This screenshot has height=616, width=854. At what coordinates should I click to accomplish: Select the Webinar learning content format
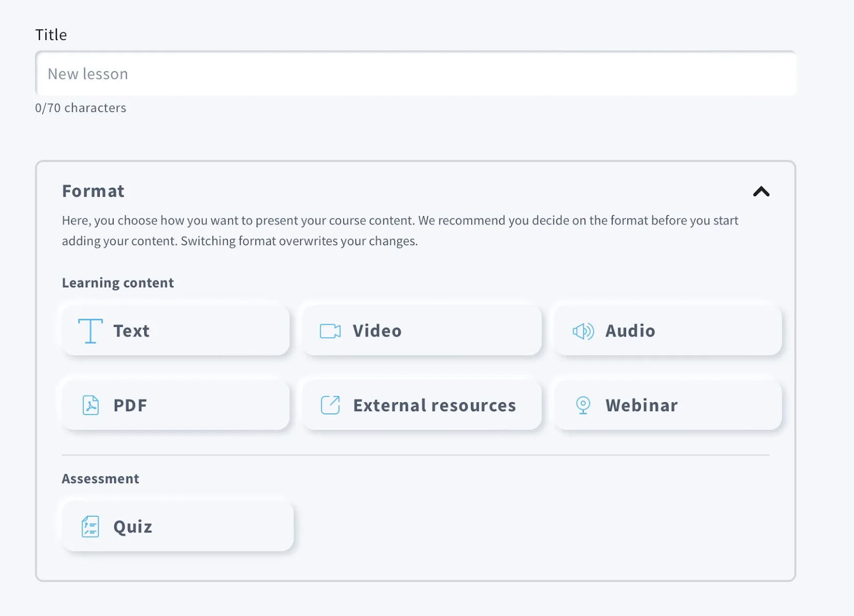(x=667, y=405)
